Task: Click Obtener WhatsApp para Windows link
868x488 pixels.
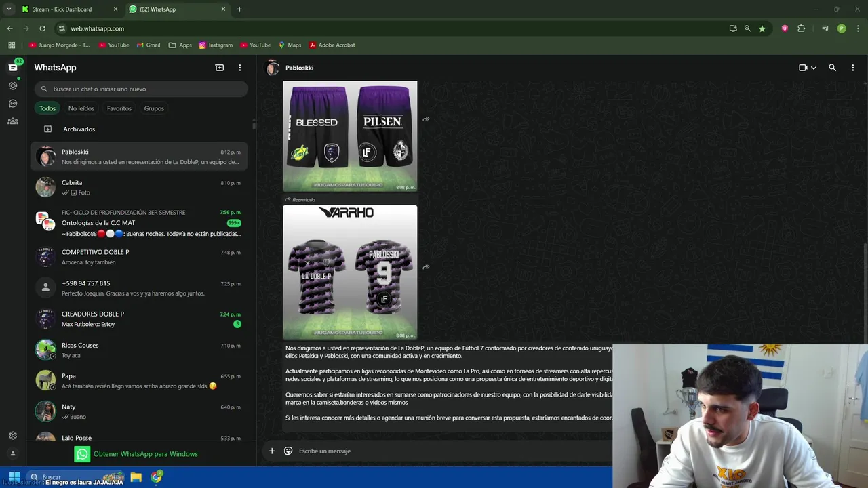Action: pyautogui.click(x=136, y=454)
